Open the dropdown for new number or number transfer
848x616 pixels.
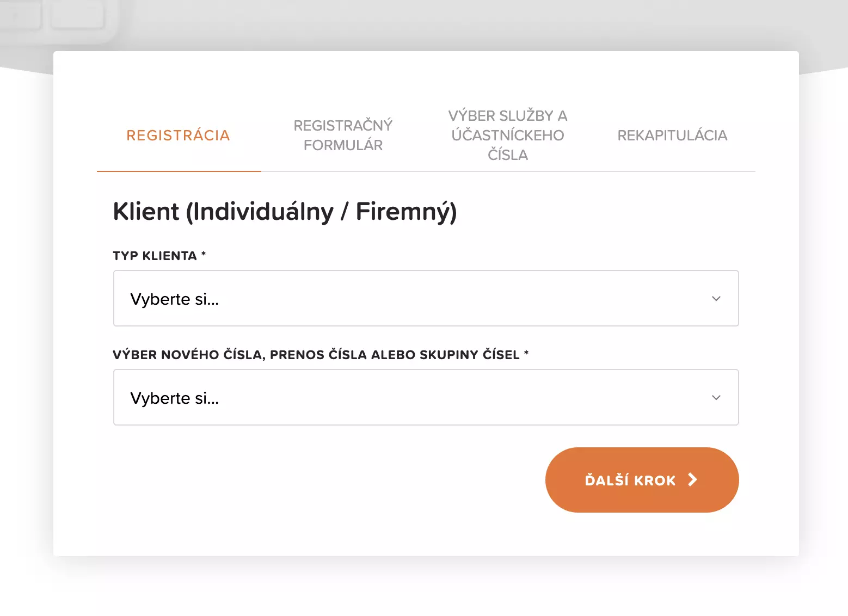coord(426,397)
